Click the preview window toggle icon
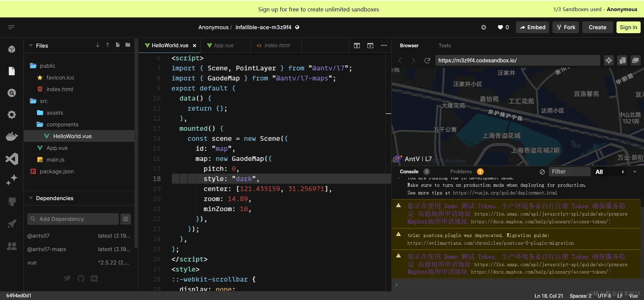Viewport: 644px width, 300px height. click(370, 46)
